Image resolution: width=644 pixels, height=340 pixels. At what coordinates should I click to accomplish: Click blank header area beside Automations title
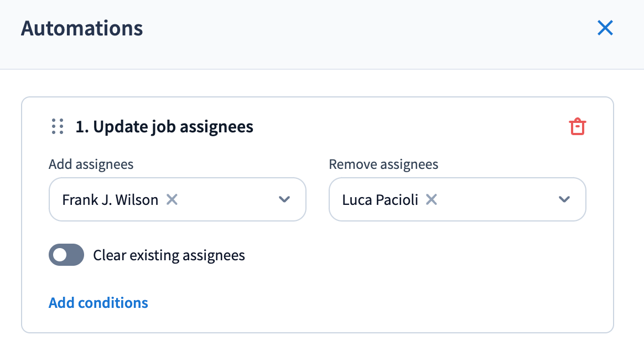(x=360, y=28)
